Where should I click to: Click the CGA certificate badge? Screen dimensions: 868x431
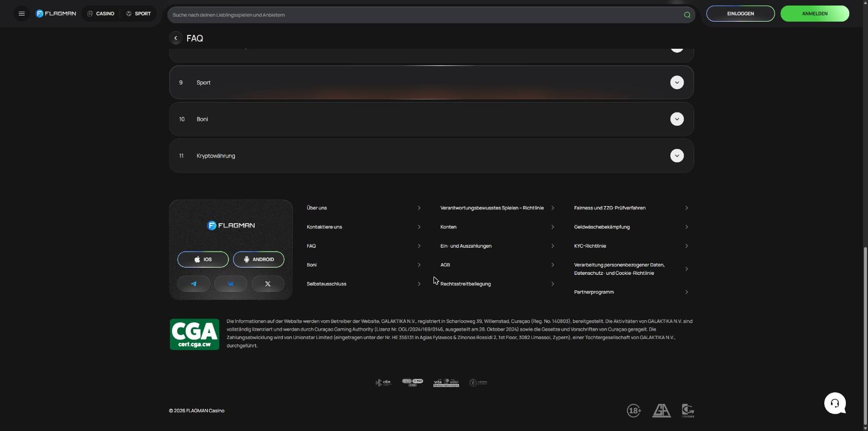click(194, 334)
